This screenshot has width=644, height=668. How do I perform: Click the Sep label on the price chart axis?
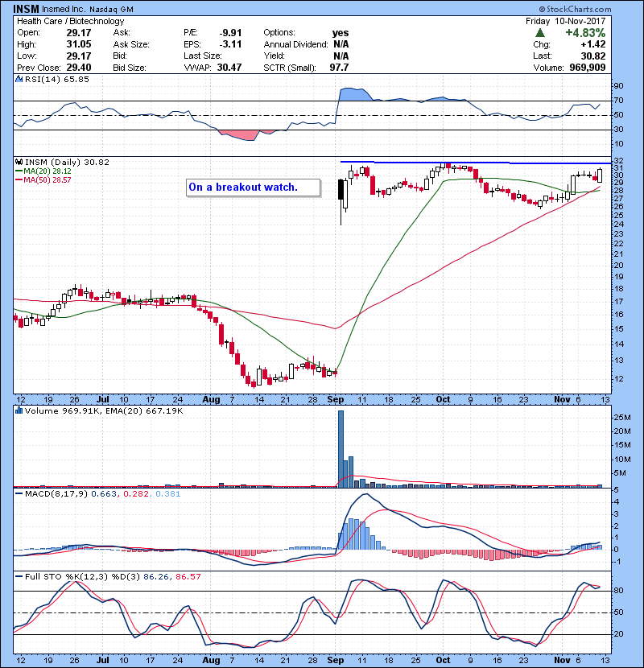pyautogui.click(x=336, y=399)
